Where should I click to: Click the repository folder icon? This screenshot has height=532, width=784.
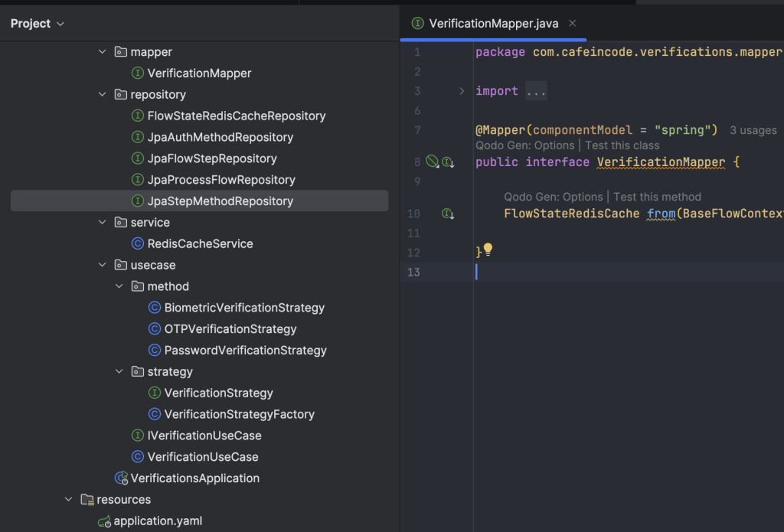[x=120, y=94]
